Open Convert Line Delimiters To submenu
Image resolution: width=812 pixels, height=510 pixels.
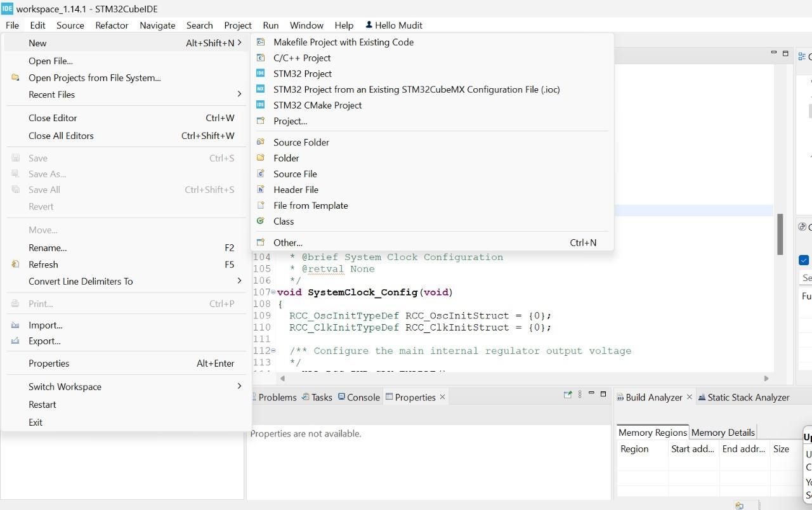239,281
